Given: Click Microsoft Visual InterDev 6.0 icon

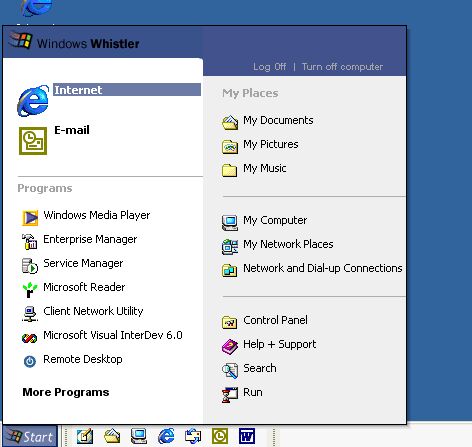Looking at the screenshot, I should click(30, 338).
